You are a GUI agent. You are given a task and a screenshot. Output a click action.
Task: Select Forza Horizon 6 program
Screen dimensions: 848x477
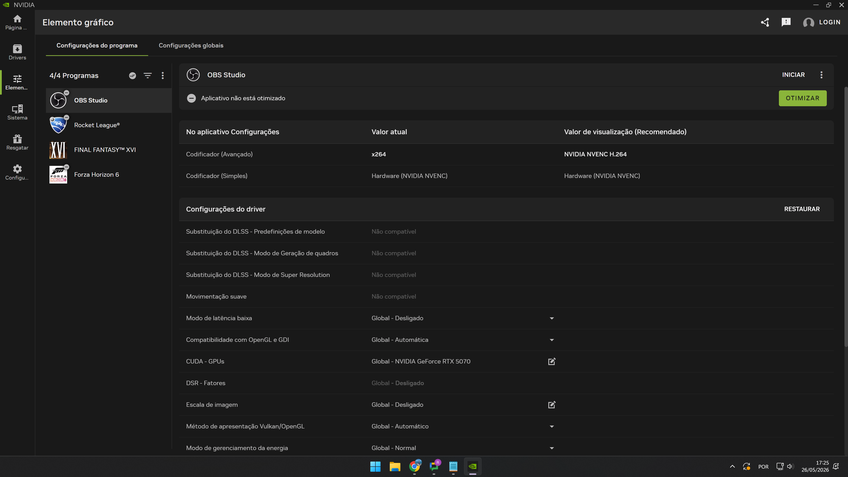[109, 175]
